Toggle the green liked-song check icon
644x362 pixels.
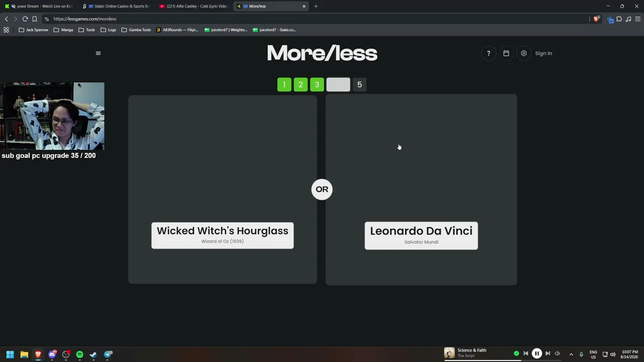pyautogui.click(x=516, y=353)
